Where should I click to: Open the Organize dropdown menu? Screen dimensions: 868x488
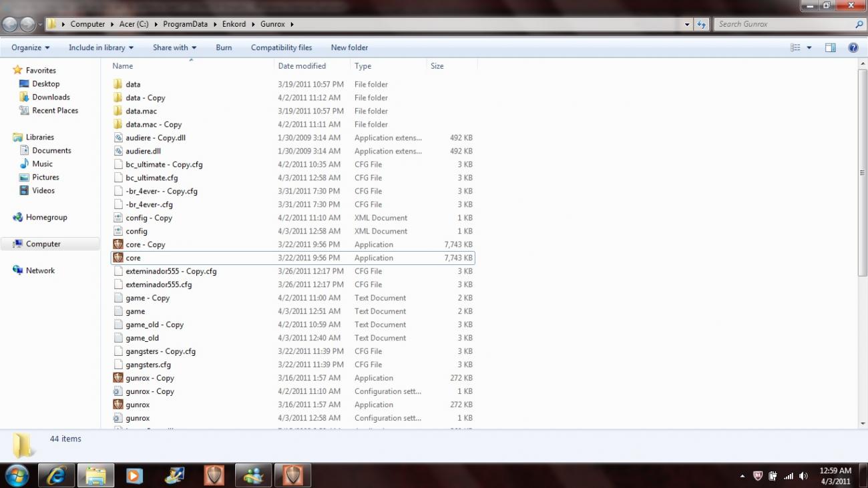(x=30, y=47)
